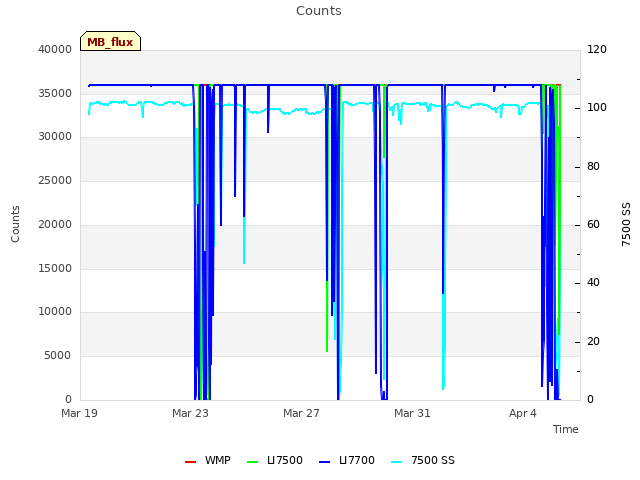Viewport: 640px width, 480px height.
Task: Click the '10000' left axis tick label
Action: coord(55,311)
